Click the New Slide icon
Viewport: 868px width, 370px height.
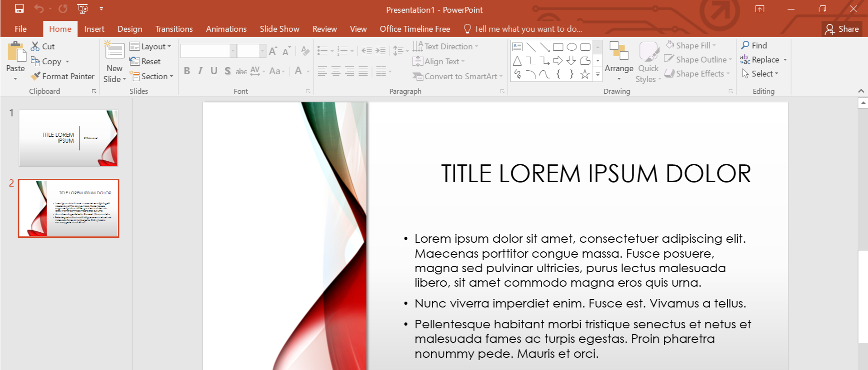(x=114, y=51)
